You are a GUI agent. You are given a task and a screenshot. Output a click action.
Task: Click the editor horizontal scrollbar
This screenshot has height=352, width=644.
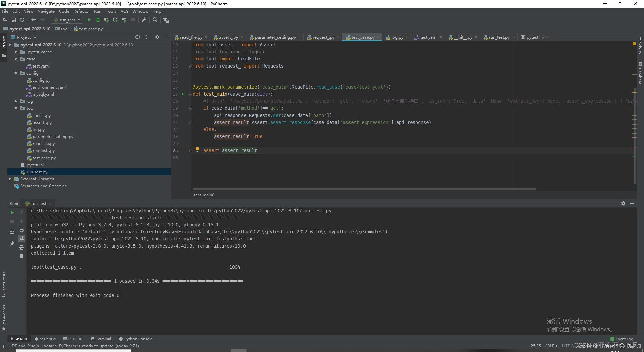(364, 189)
